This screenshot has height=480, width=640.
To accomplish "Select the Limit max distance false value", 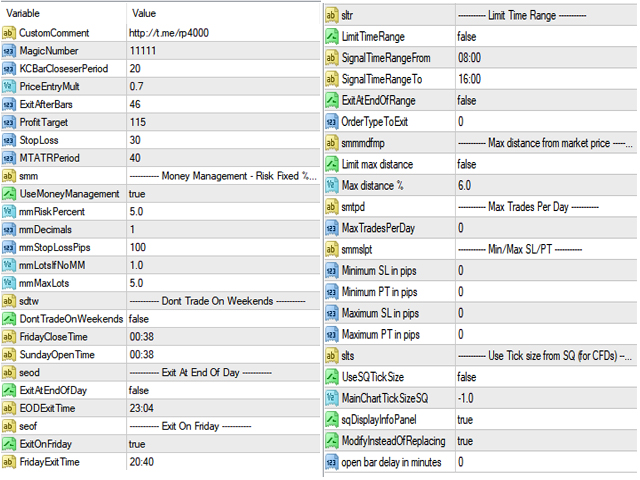I will (467, 164).
